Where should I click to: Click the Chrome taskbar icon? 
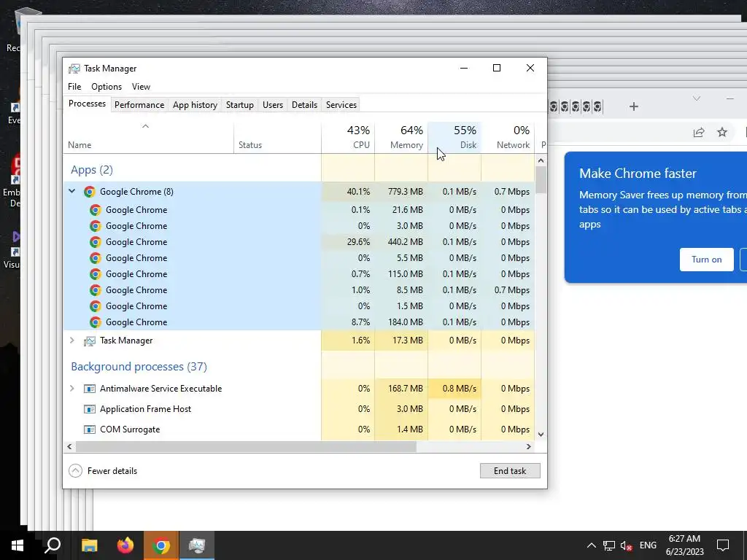(x=161, y=545)
